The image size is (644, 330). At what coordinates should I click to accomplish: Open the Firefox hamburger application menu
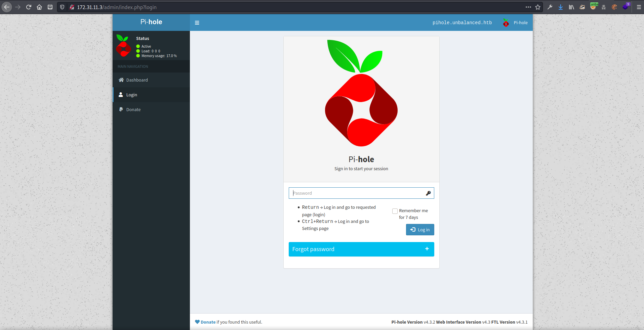point(639,7)
